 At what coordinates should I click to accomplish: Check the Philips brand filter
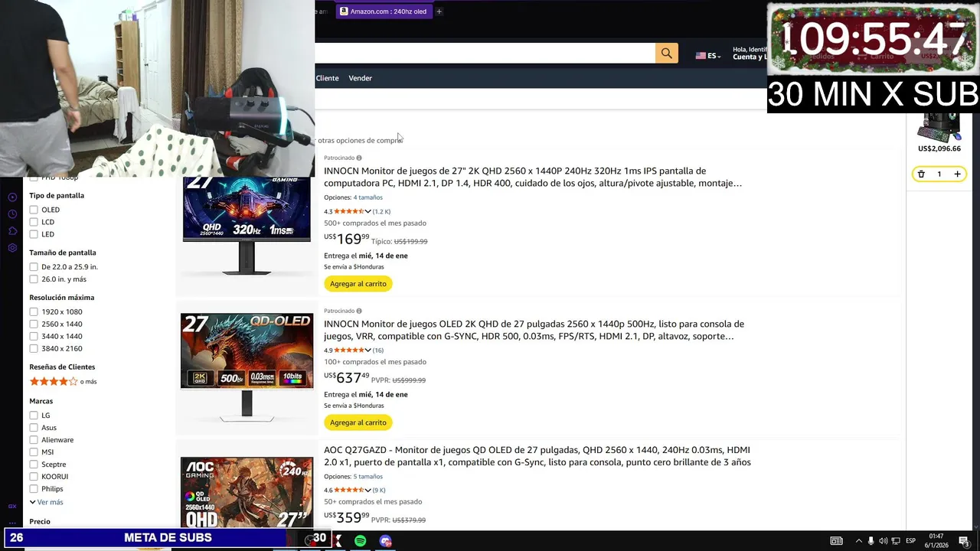34,489
